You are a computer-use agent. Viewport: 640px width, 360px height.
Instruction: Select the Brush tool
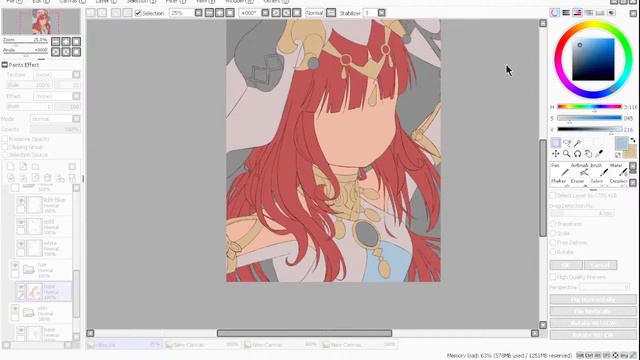598,169
